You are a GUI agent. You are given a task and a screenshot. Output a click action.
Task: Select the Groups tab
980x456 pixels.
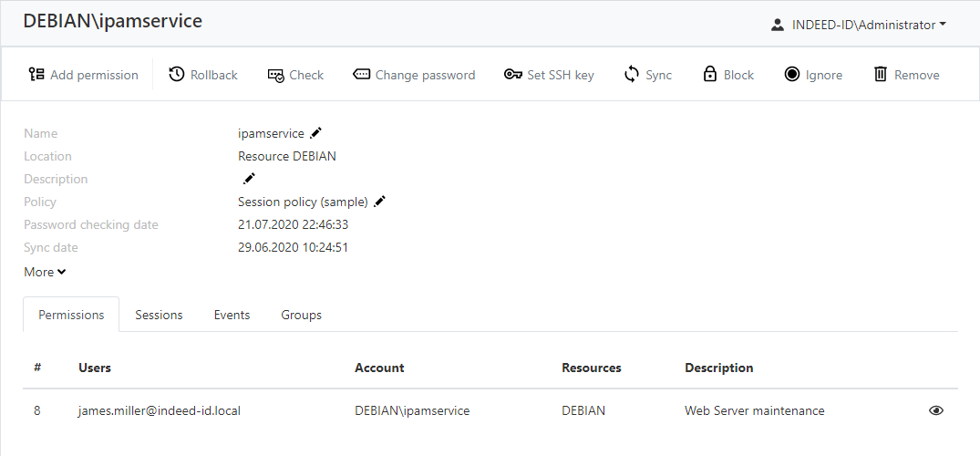coord(301,315)
